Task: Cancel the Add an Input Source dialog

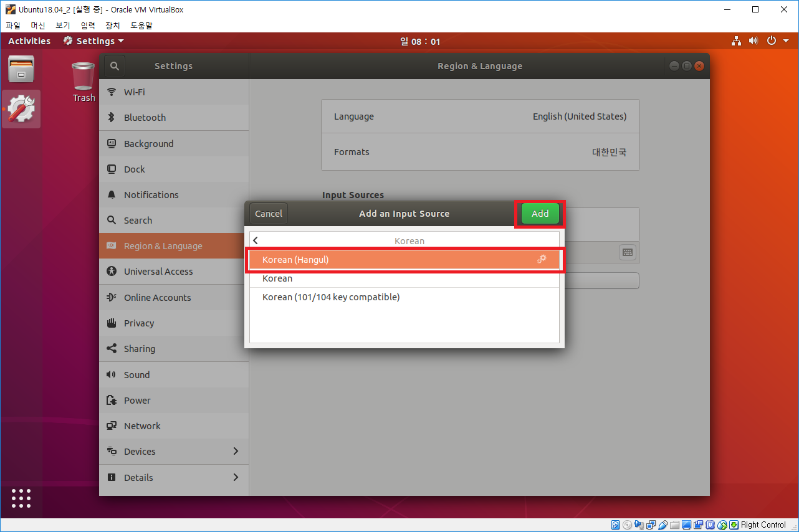Action: tap(269, 214)
